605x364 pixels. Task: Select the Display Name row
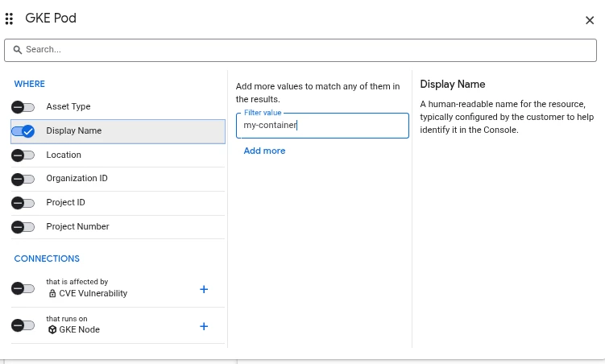(x=118, y=131)
